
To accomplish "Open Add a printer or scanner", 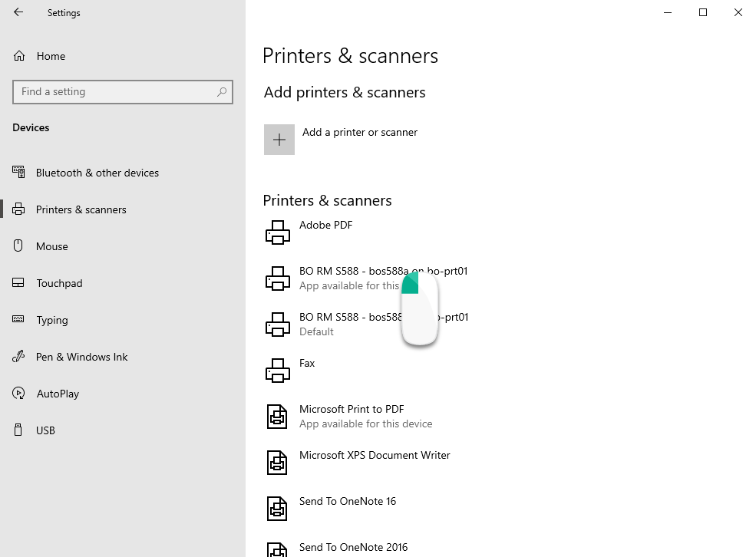I will (x=360, y=132).
